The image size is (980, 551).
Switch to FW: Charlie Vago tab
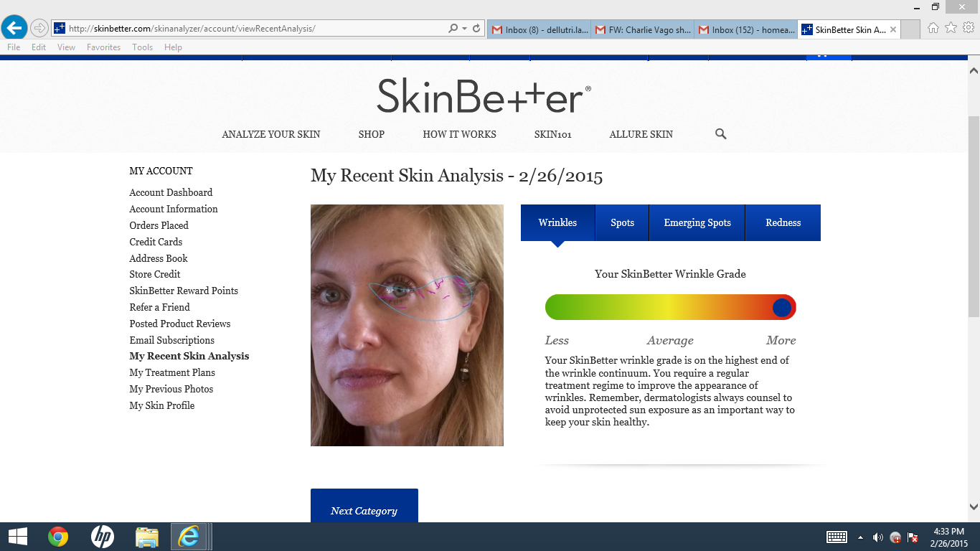(x=642, y=29)
